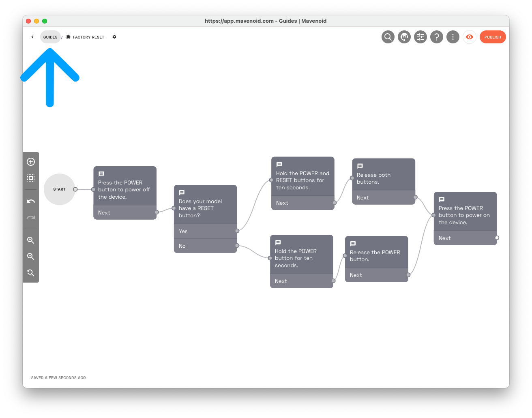Click message icon on Release POWER button node

[353, 244]
